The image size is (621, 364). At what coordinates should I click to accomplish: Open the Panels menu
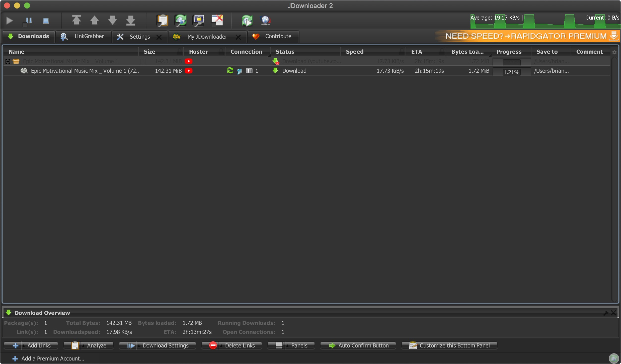pyautogui.click(x=291, y=345)
